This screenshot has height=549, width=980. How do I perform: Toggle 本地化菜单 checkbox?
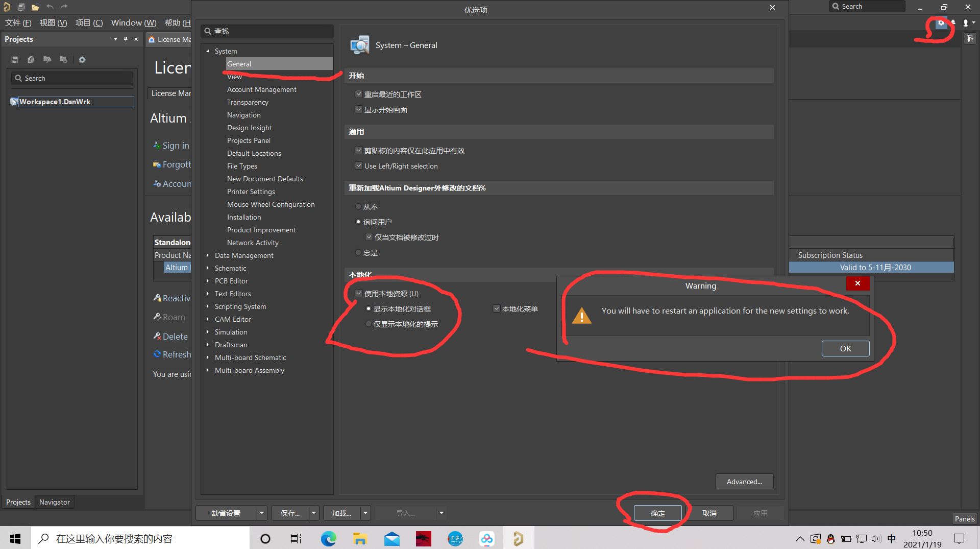click(x=496, y=308)
